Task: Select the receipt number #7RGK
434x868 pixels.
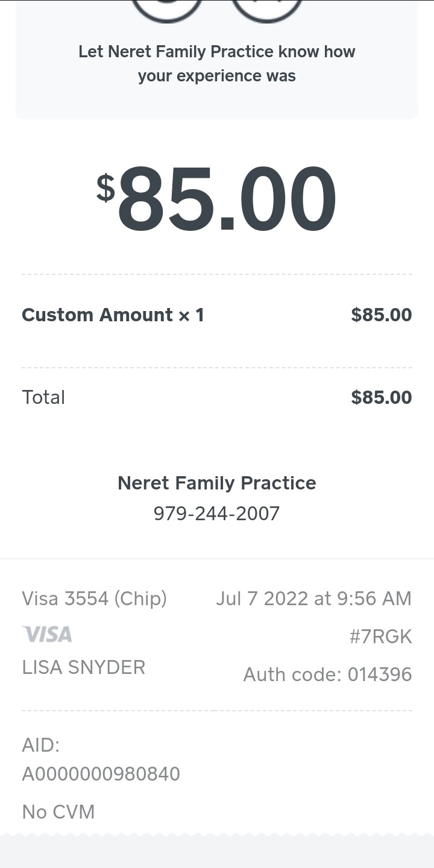Action: point(380,637)
